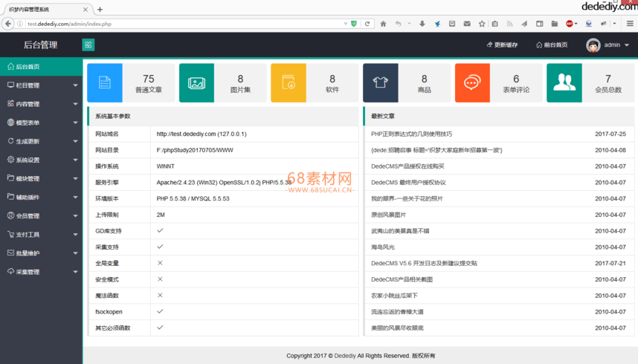
Task: Open admin user dropdown arrow
Action: click(627, 45)
